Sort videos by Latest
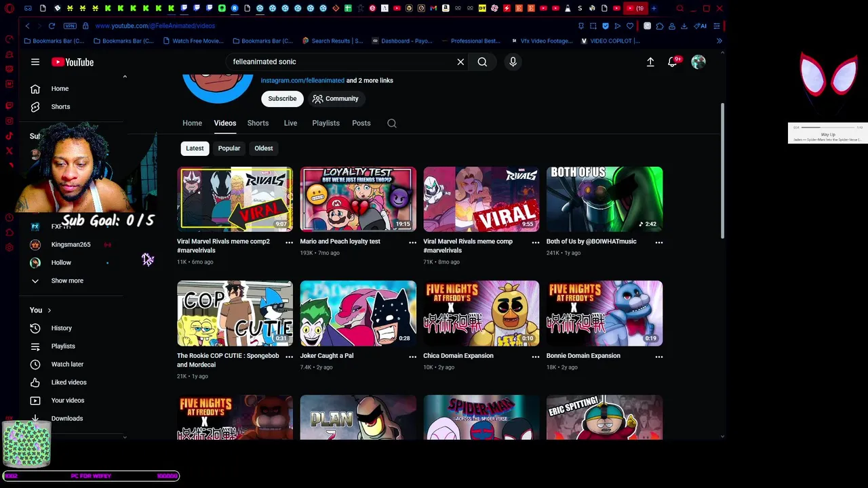 tap(195, 148)
